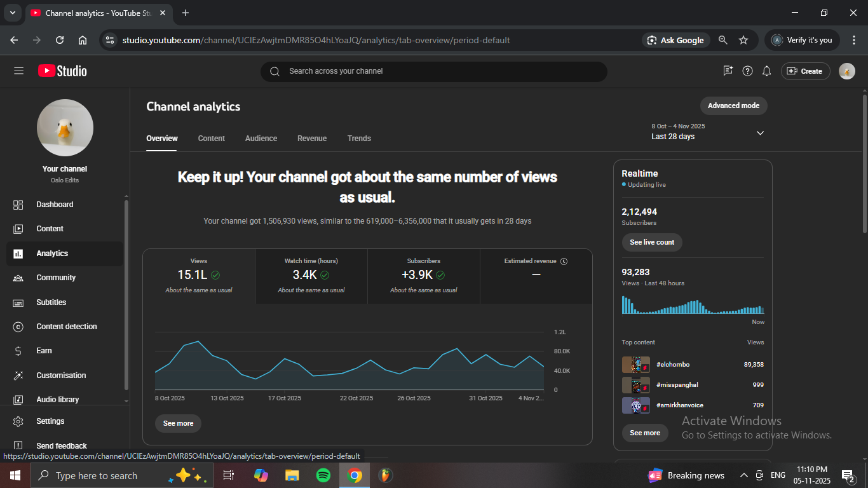Open Audio library in sidebar
Viewport: 868px width, 488px height.
(x=57, y=400)
